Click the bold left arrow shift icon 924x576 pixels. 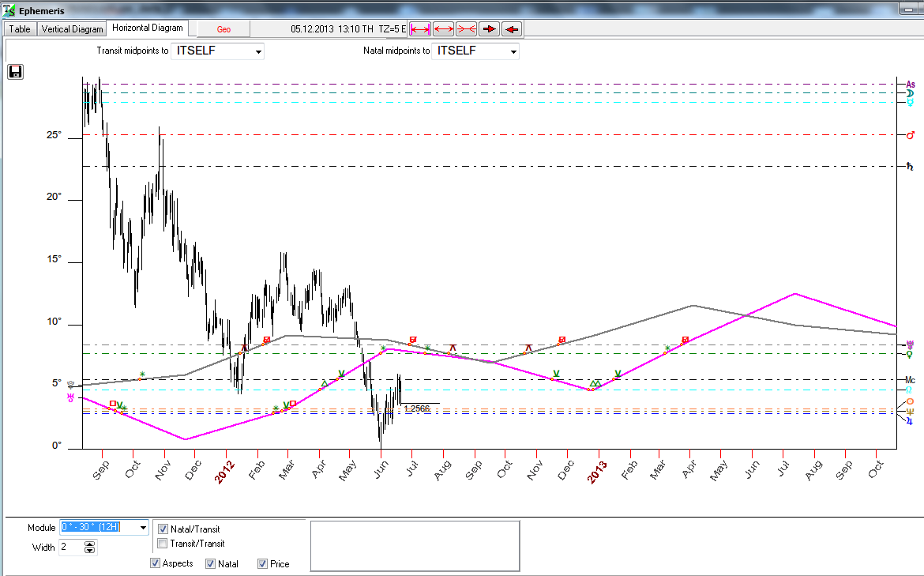[512, 29]
